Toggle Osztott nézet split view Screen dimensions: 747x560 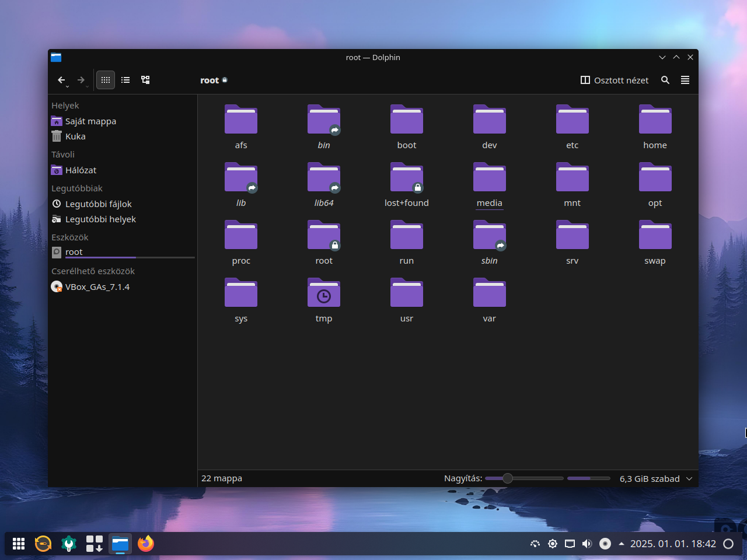(x=615, y=80)
